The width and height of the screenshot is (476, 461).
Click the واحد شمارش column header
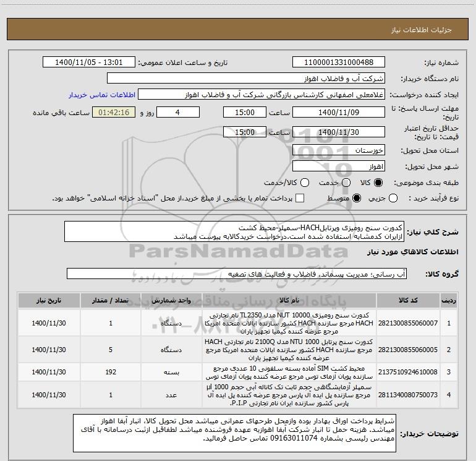click(171, 301)
